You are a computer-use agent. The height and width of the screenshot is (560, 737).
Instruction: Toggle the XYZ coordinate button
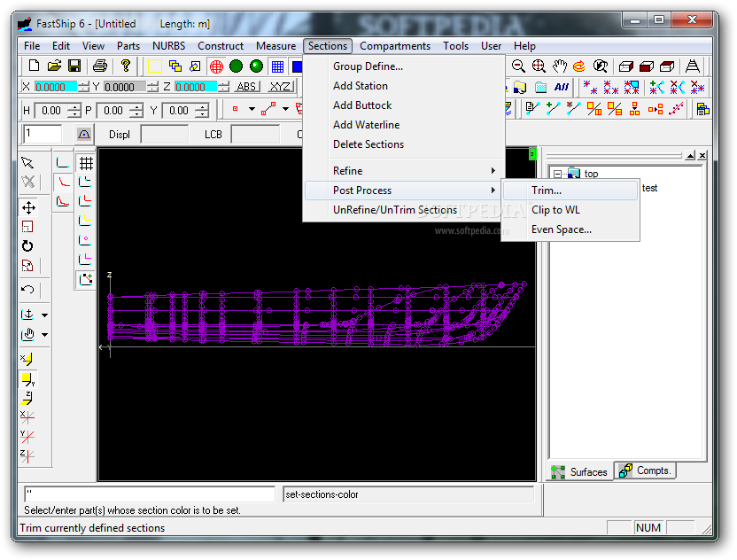(280, 87)
